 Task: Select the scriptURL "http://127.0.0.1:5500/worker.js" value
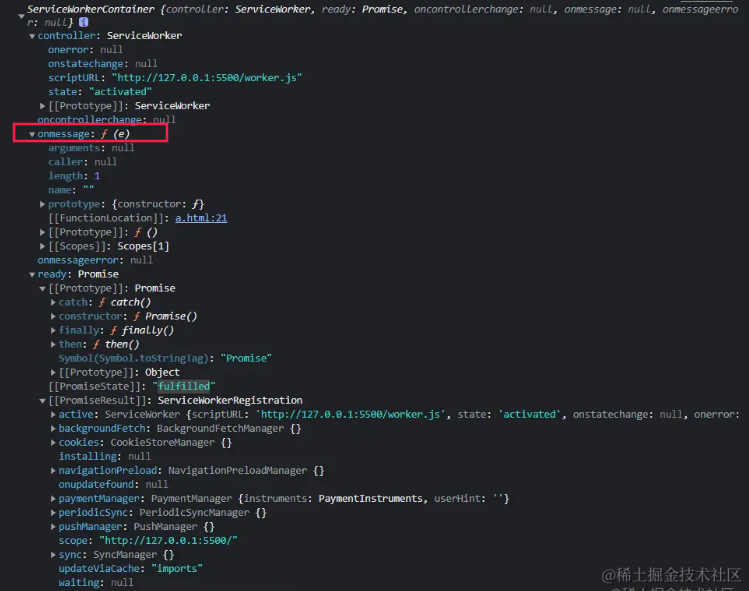coord(207,77)
